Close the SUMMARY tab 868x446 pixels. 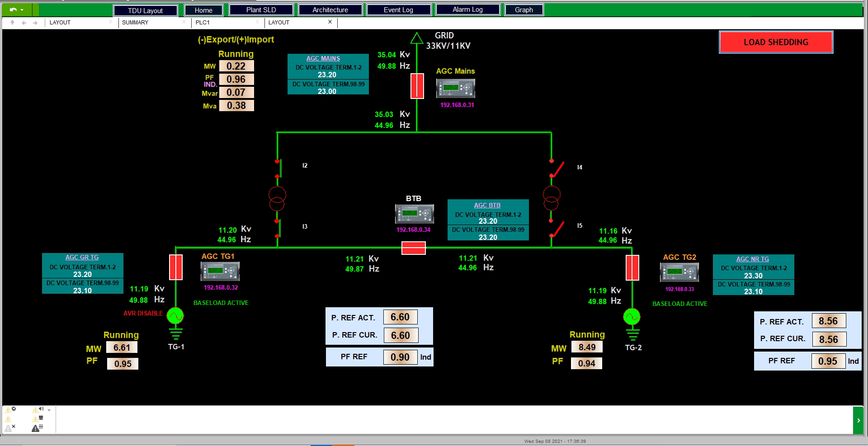(x=184, y=22)
